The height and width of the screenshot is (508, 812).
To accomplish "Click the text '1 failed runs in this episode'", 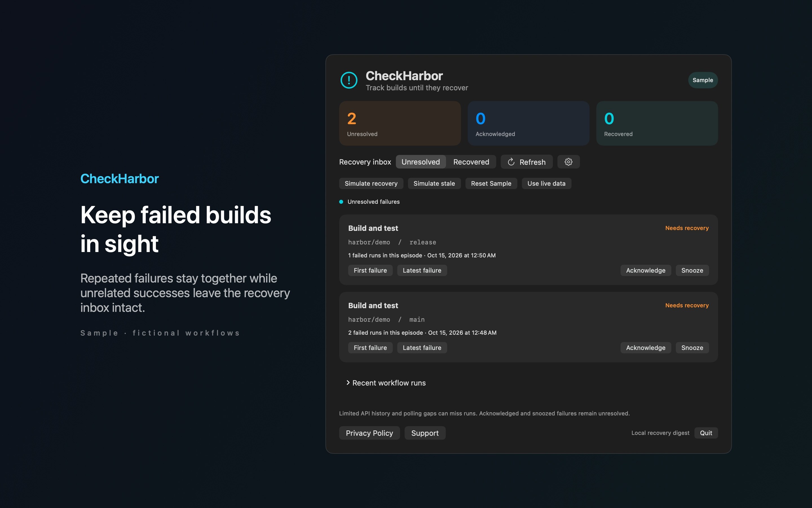I will click(x=385, y=255).
